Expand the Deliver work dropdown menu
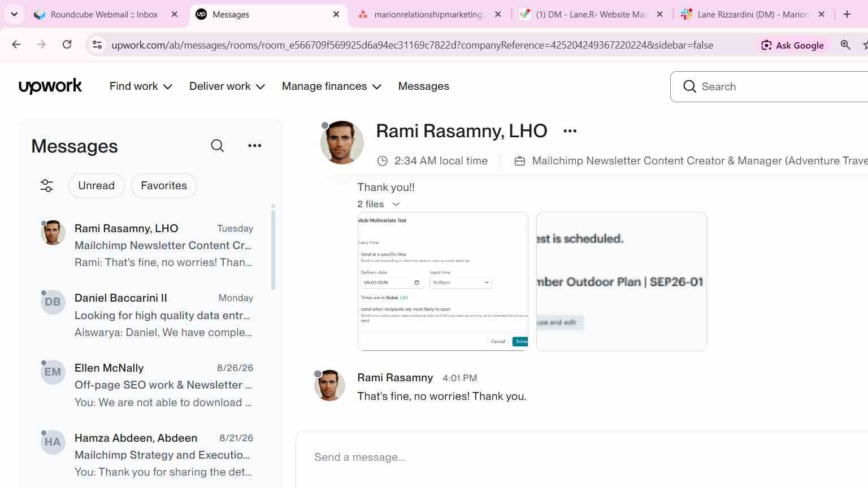Viewport: 868px width, 488px height. [x=227, y=86]
